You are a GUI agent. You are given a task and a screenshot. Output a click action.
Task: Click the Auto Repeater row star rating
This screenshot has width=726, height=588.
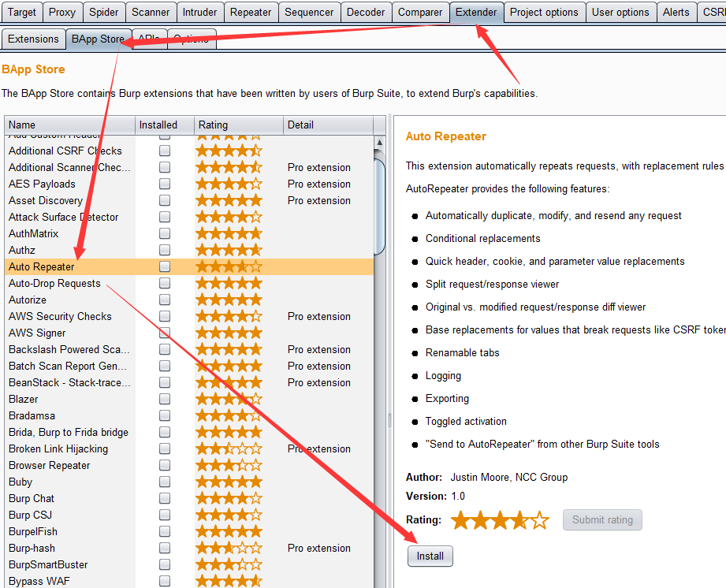(x=229, y=266)
